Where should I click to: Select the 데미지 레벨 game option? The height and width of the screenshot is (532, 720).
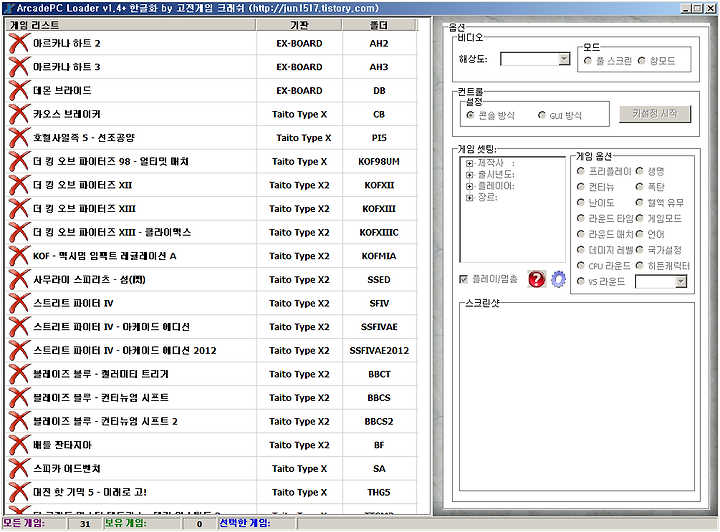pyautogui.click(x=580, y=250)
